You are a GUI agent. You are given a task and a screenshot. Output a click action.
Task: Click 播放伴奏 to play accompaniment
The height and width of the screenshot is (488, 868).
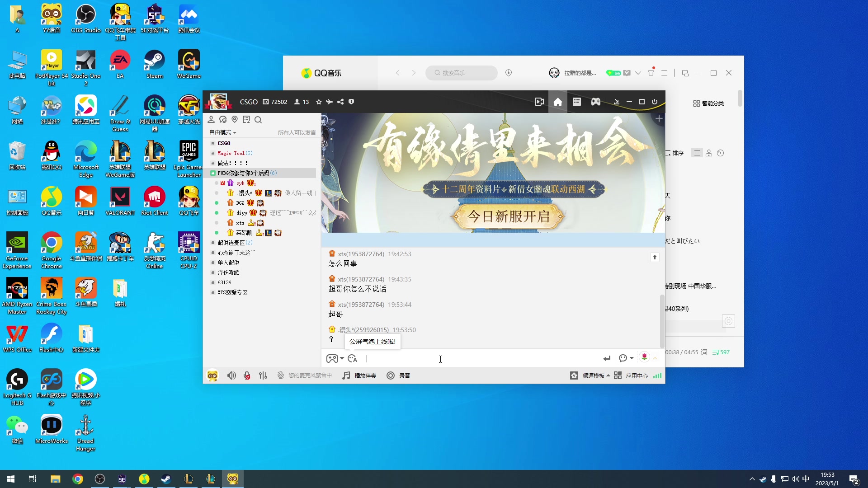pyautogui.click(x=359, y=375)
